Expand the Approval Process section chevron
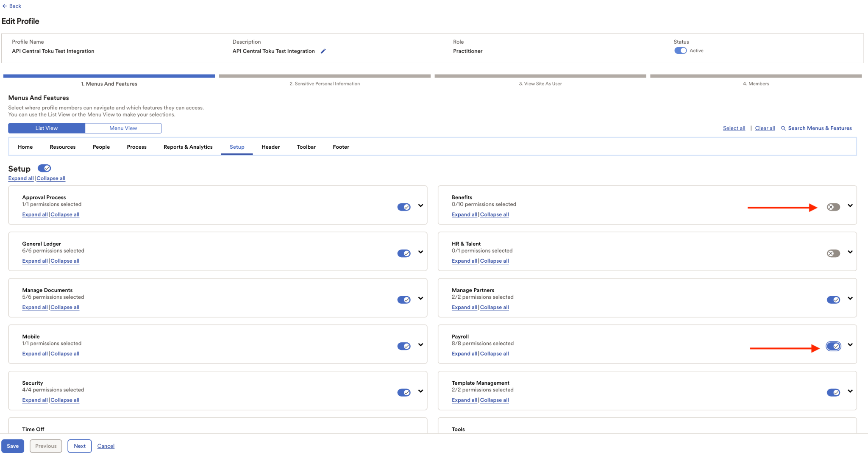 (x=420, y=206)
